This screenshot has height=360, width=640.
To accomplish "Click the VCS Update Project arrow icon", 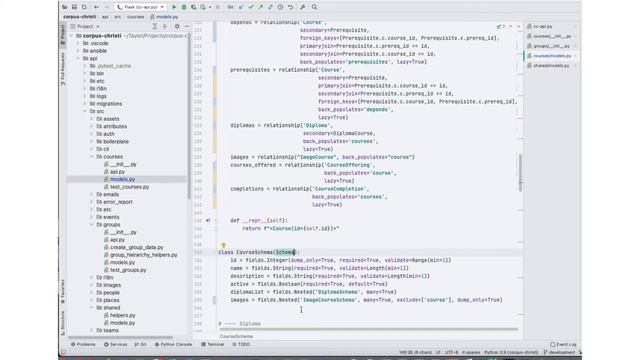I will tap(241, 7).
